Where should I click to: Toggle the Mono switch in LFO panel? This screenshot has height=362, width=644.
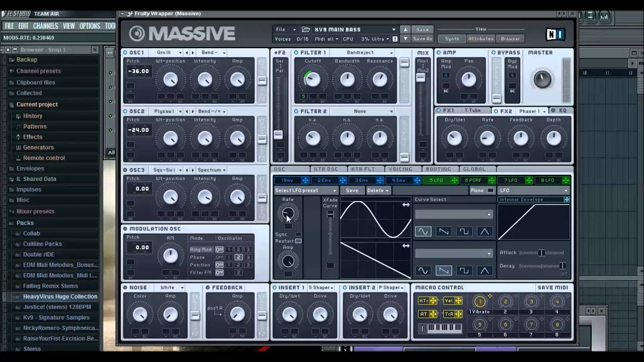(491, 191)
